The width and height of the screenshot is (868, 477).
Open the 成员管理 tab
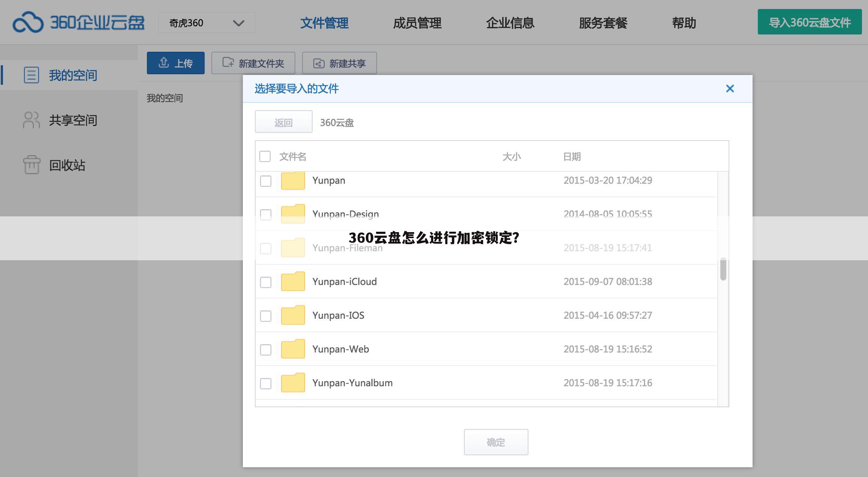click(417, 23)
